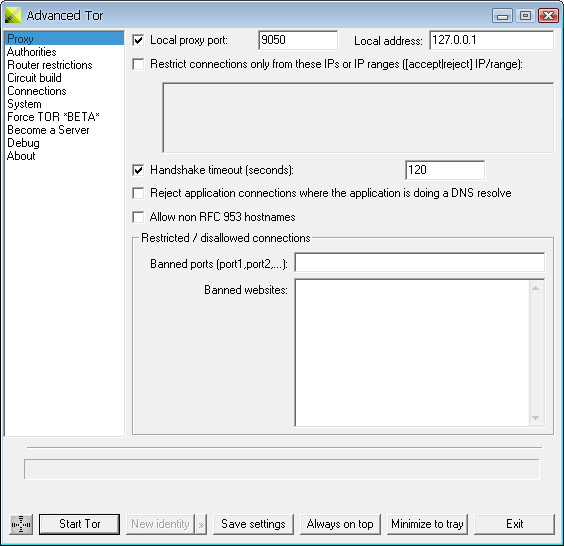The width and height of the screenshot is (564, 546).
Task: Click the network map icon beside Start Tor
Action: pyautogui.click(x=21, y=524)
